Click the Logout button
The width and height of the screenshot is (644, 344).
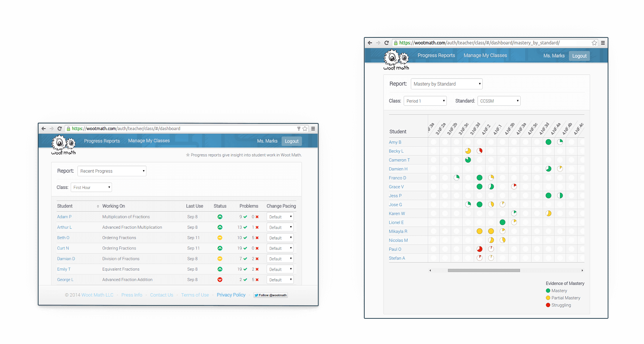tap(579, 56)
